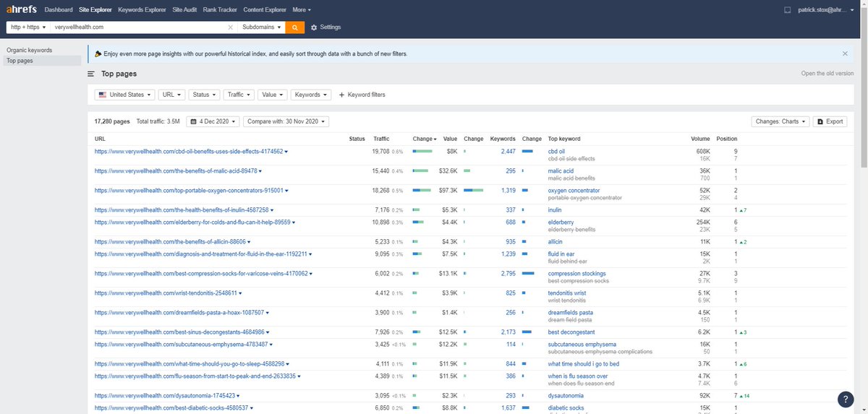Click keywords count 2,173
The image size is (868, 414).
pyautogui.click(x=508, y=332)
